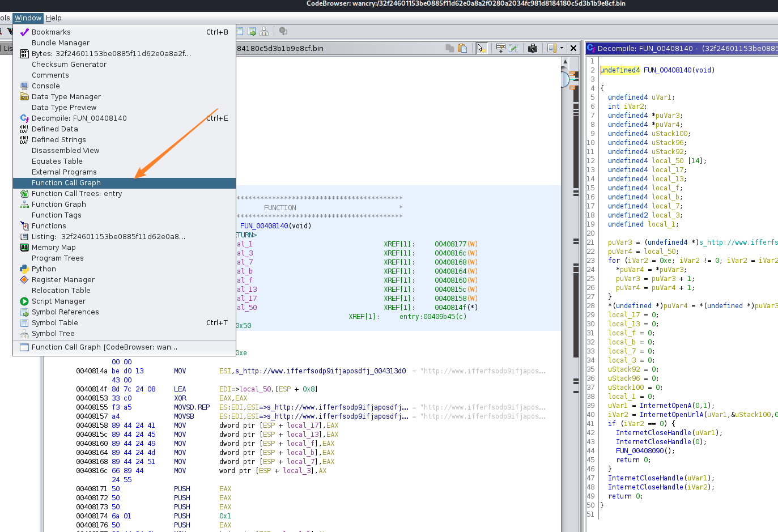Select MOVSD.REP instruction mnemonic
The height and width of the screenshot is (532, 778).
(x=192, y=407)
